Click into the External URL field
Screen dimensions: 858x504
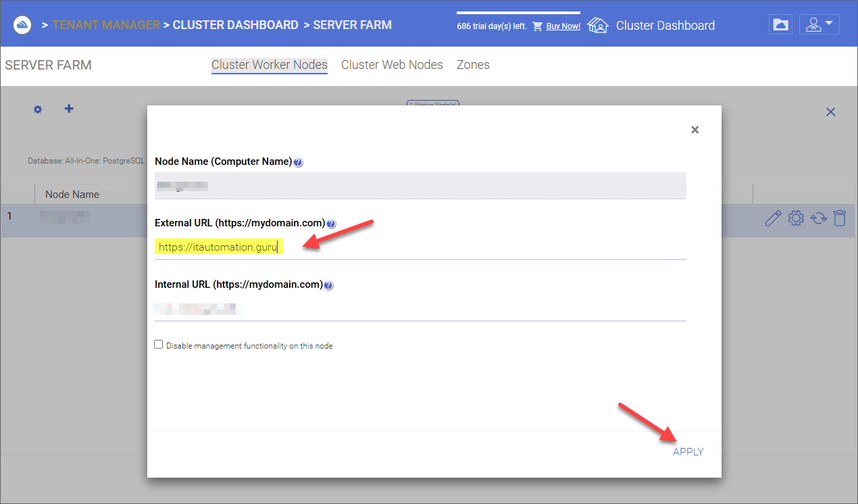[420, 247]
